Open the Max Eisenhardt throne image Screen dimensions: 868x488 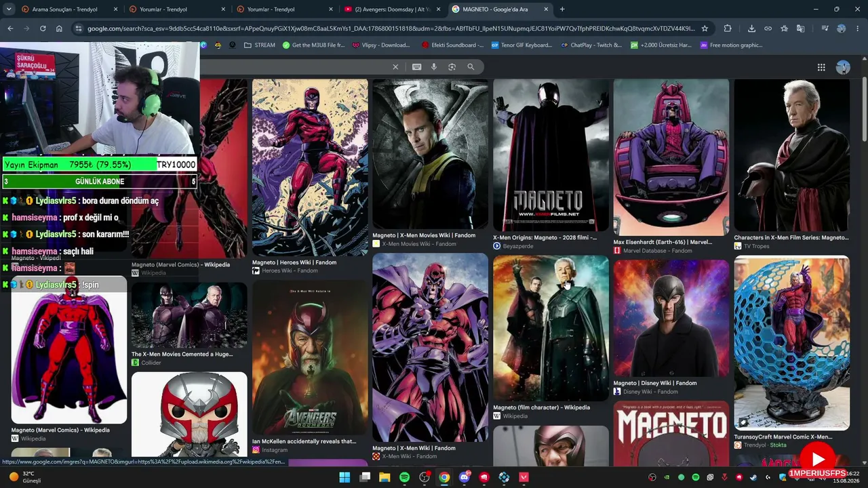tap(671, 157)
